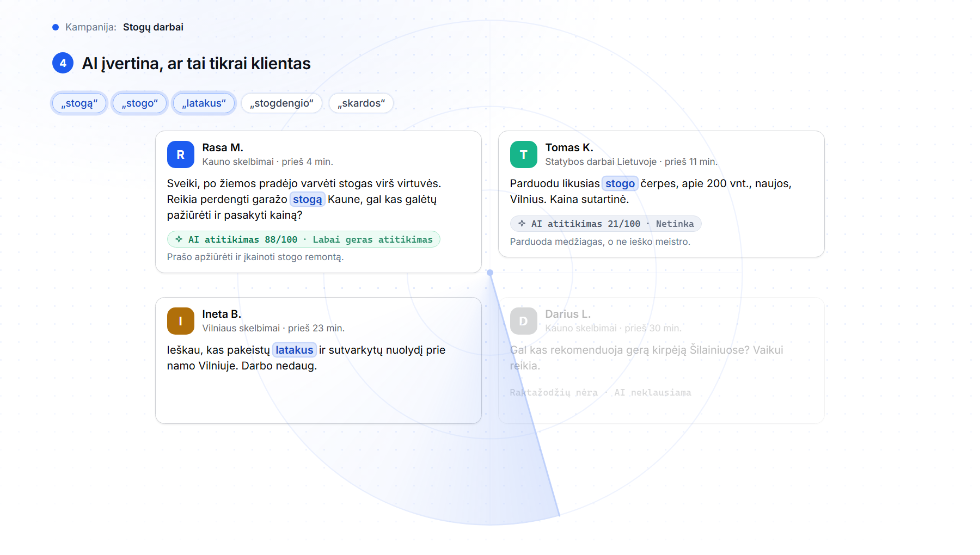Screen dimensions: 980x555
Task: Click the Kauno skelbimai group in Rasa's post
Action: (x=238, y=162)
